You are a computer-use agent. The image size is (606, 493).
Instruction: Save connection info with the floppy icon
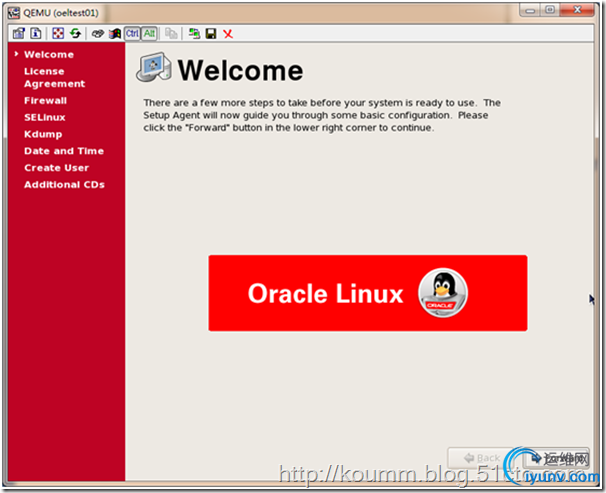211,34
